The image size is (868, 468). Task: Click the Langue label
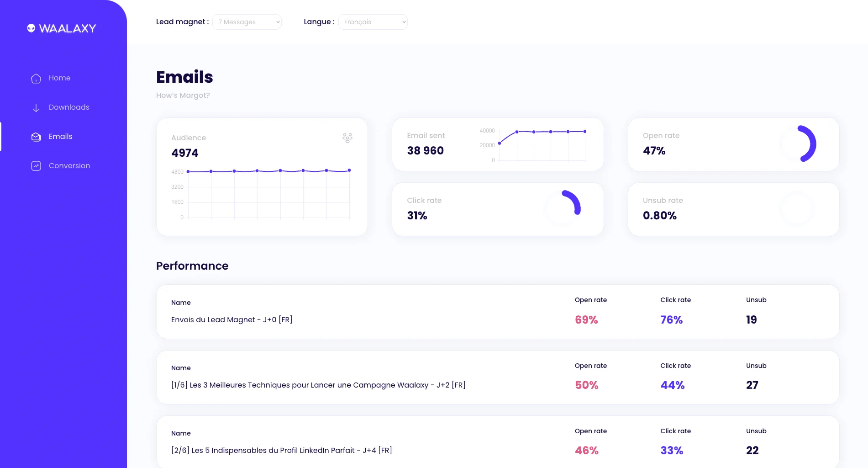319,22
